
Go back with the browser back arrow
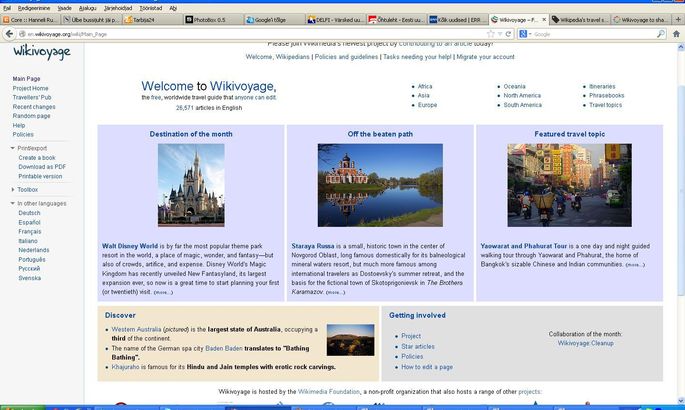(9, 34)
